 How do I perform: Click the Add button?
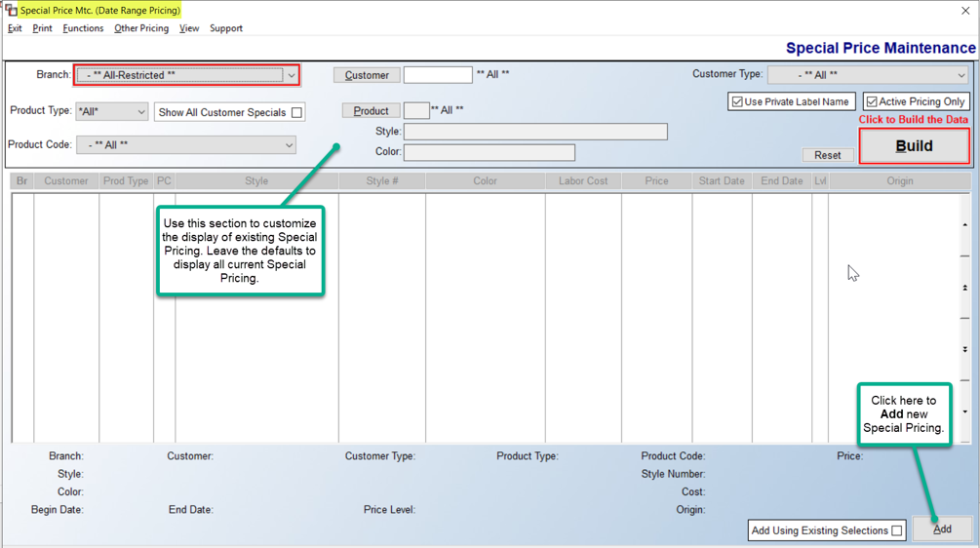click(942, 528)
